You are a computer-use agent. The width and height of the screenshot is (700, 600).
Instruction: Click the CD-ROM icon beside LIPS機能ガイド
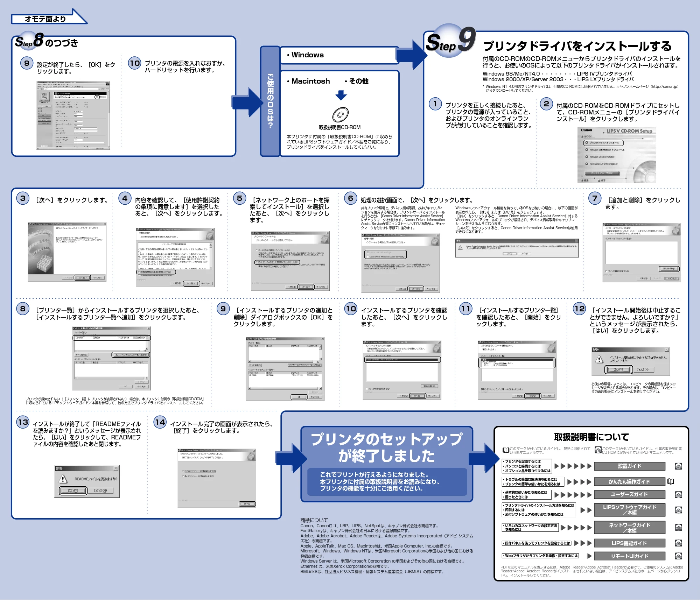(678, 543)
